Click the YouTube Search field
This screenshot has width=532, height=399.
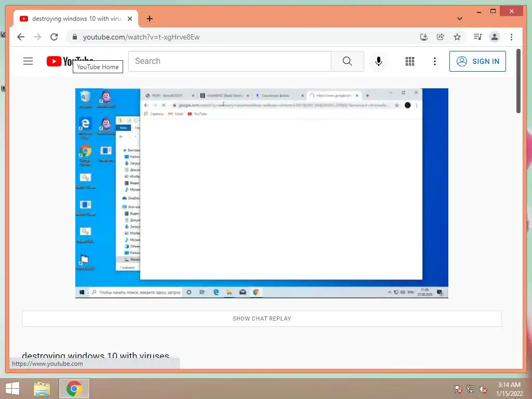click(230, 61)
